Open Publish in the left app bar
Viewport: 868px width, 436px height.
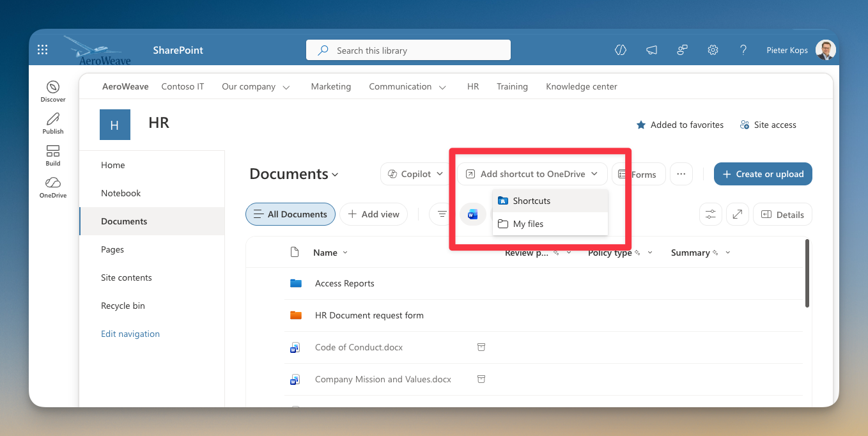coord(53,123)
